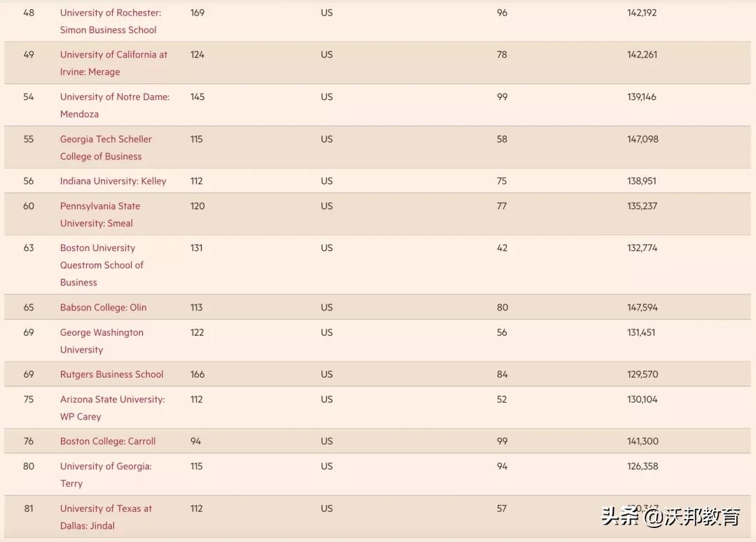The image size is (756, 542).
Task: Select value 120 in Penn State row
Action: pos(197,206)
